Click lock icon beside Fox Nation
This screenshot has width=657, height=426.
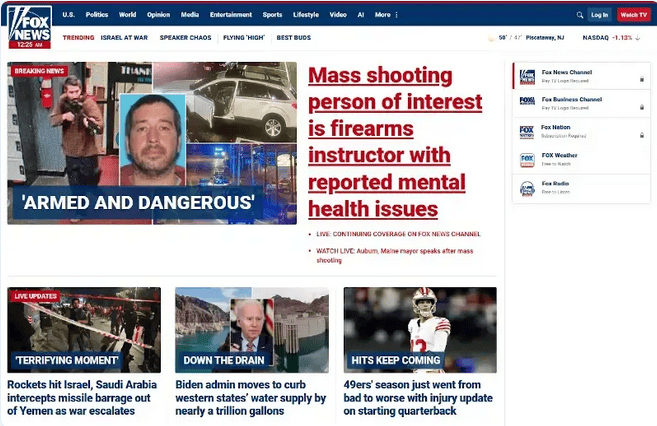pos(641,135)
